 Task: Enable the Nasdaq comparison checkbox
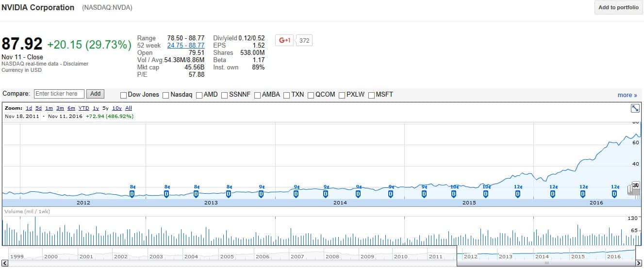pos(166,95)
